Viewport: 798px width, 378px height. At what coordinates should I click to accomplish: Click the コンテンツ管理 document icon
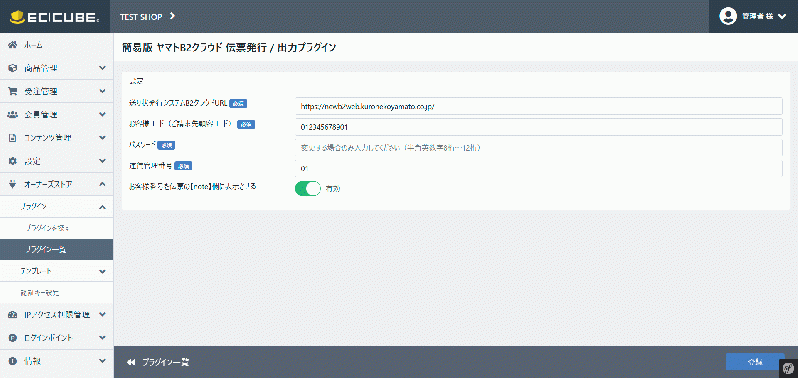tap(13, 138)
